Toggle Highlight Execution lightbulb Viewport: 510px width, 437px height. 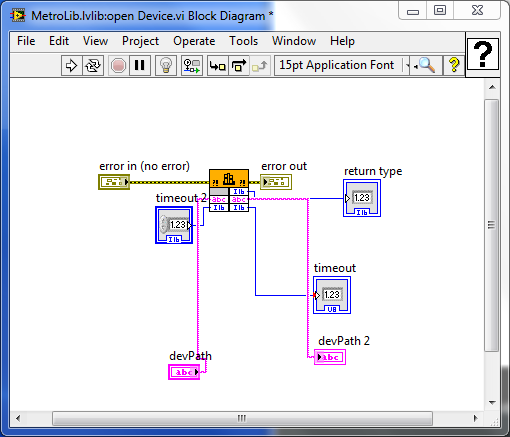click(166, 65)
